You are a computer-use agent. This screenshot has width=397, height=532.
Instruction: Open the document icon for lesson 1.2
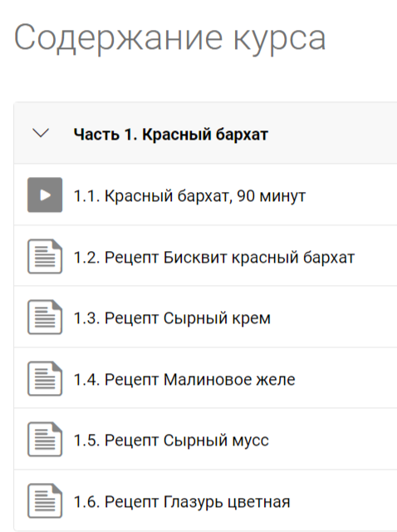[x=45, y=256]
